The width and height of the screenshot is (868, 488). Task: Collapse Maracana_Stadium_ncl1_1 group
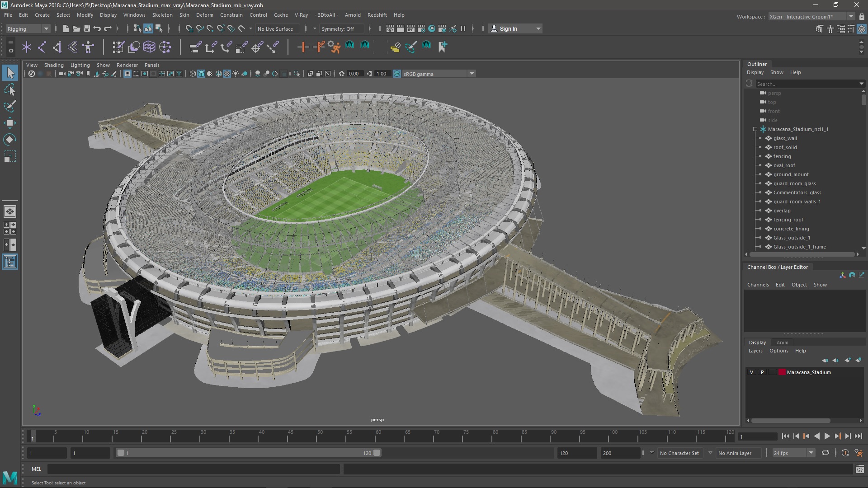pyautogui.click(x=755, y=129)
